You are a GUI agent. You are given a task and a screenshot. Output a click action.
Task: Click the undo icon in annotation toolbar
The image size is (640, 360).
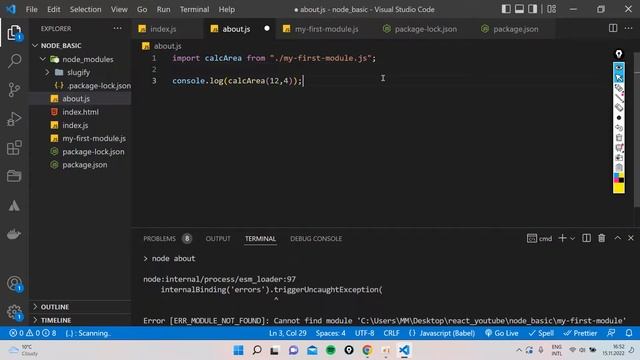coord(619,128)
